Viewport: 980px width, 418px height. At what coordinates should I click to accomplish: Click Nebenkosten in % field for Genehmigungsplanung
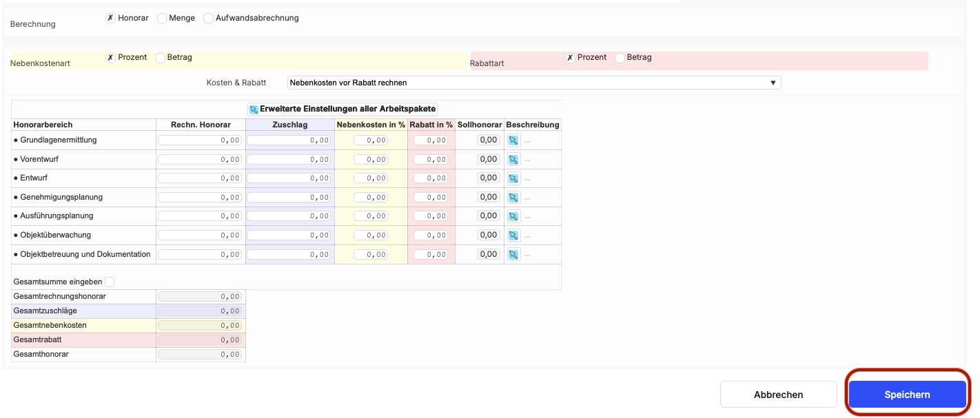(371, 198)
